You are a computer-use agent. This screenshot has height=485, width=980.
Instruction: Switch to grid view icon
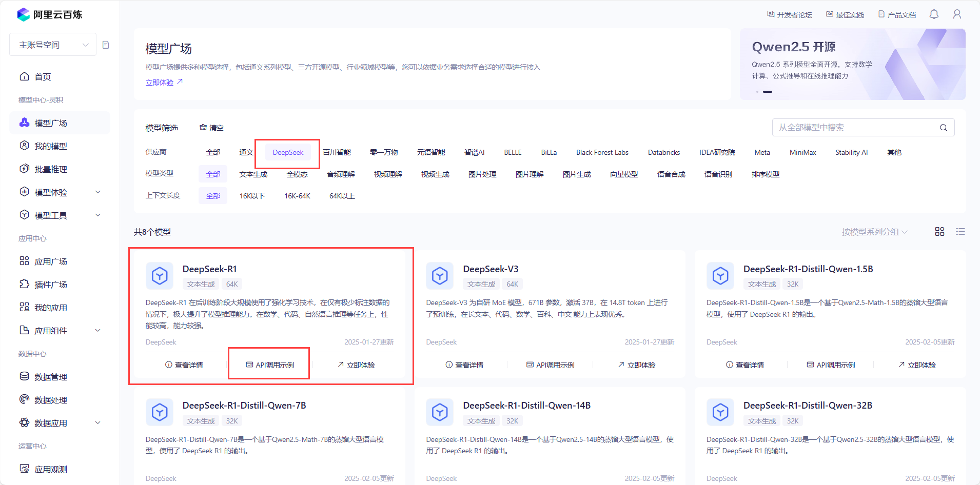(939, 232)
